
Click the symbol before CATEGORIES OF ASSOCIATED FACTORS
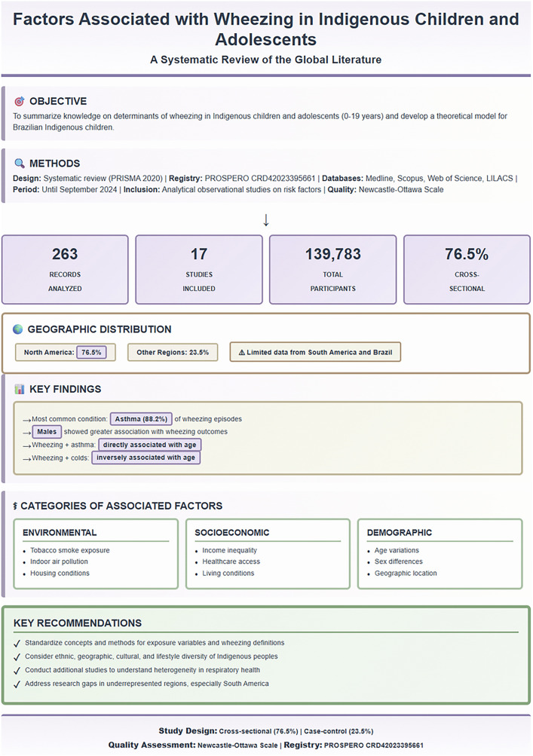(x=15, y=506)
